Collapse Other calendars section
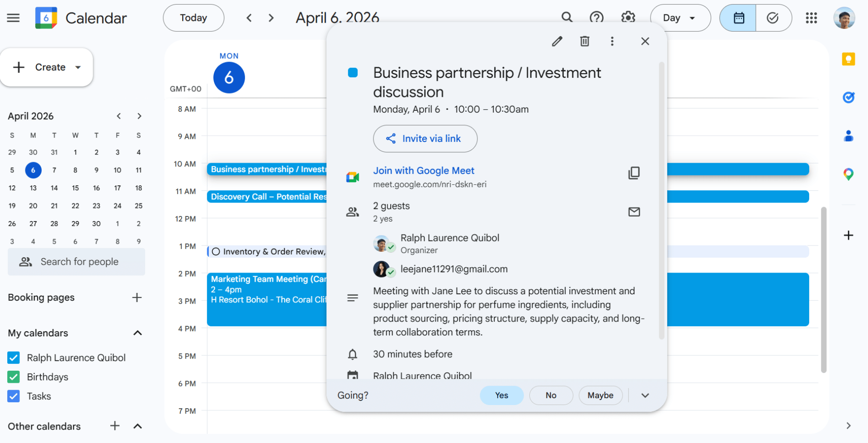 [138, 426]
